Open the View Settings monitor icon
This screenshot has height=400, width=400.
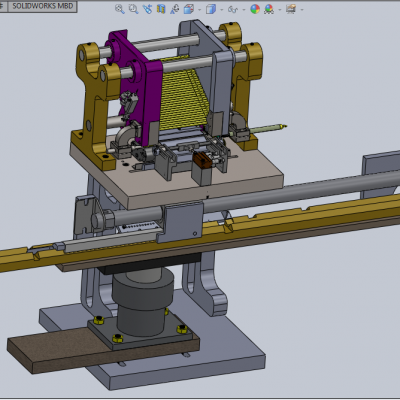pos(291,9)
